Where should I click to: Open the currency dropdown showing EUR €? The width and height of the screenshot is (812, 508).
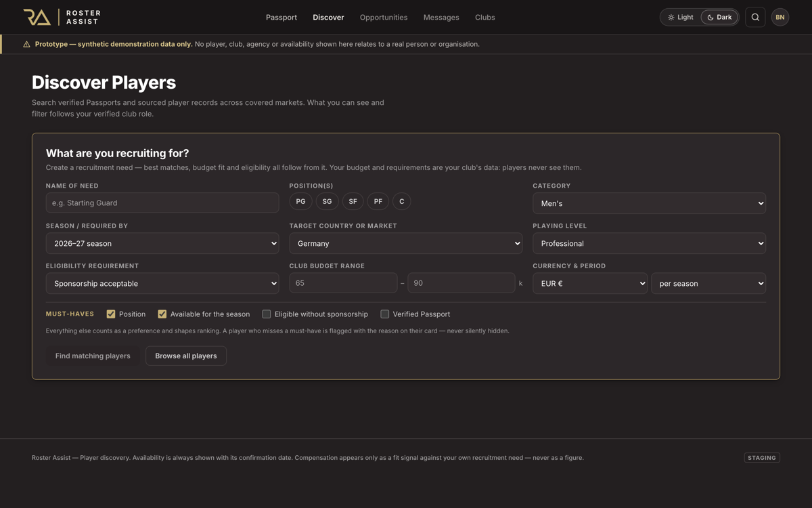coord(590,283)
